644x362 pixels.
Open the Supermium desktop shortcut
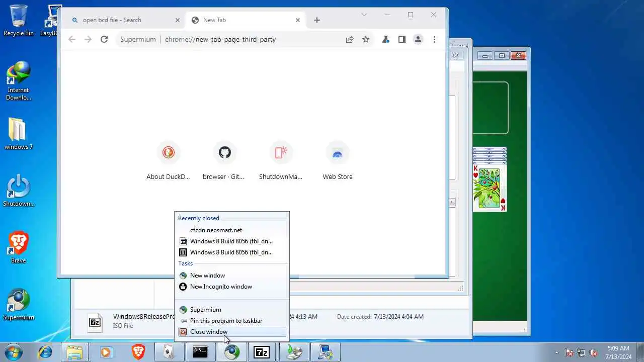[x=19, y=304]
